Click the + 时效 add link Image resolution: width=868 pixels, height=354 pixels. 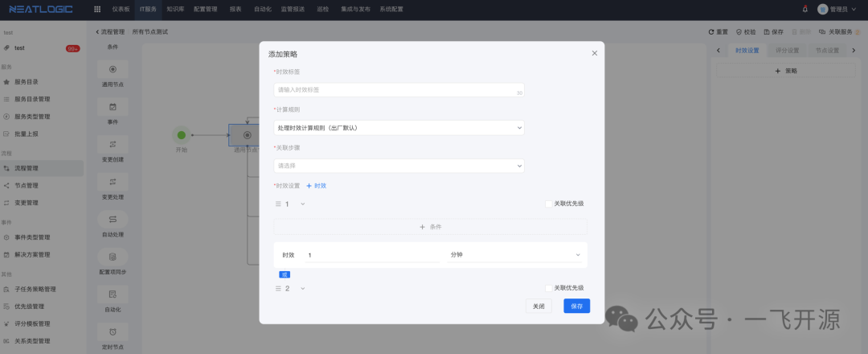[x=317, y=186]
